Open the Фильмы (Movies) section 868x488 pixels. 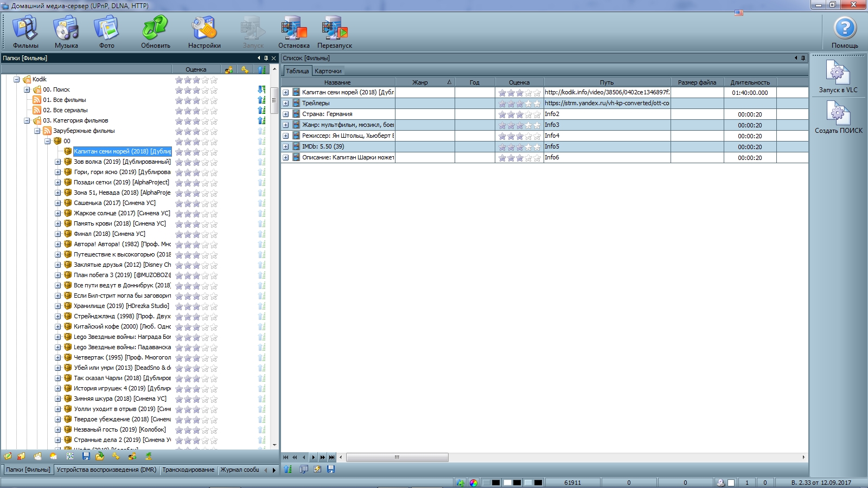(x=25, y=32)
